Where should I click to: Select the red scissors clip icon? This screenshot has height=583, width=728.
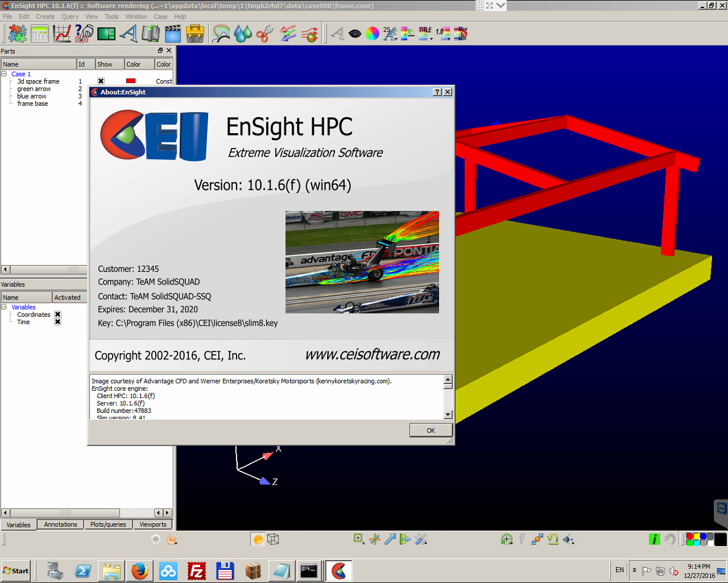(x=265, y=34)
